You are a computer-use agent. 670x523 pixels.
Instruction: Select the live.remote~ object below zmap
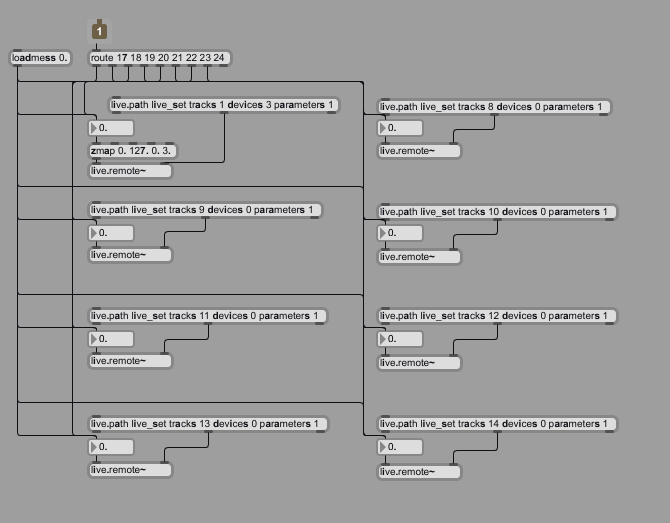coord(130,171)
